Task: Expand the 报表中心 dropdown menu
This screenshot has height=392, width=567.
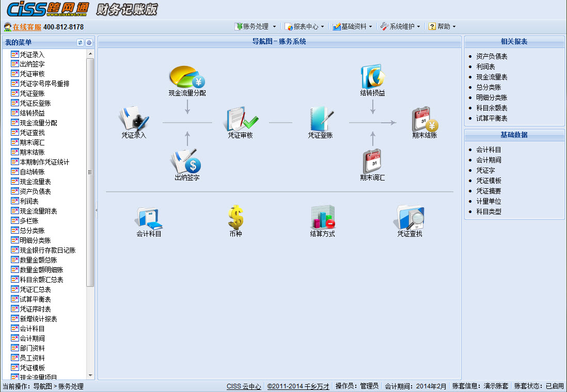Action: (305, 27)
